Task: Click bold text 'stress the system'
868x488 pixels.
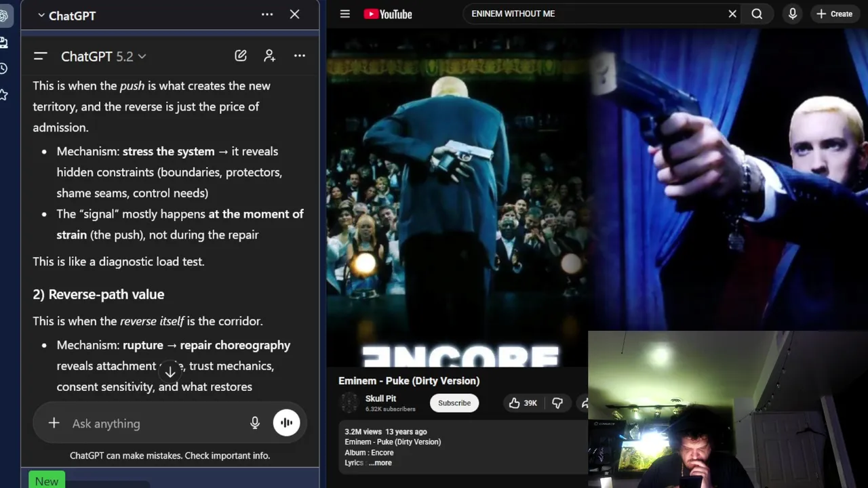Action: pos(168,152)
